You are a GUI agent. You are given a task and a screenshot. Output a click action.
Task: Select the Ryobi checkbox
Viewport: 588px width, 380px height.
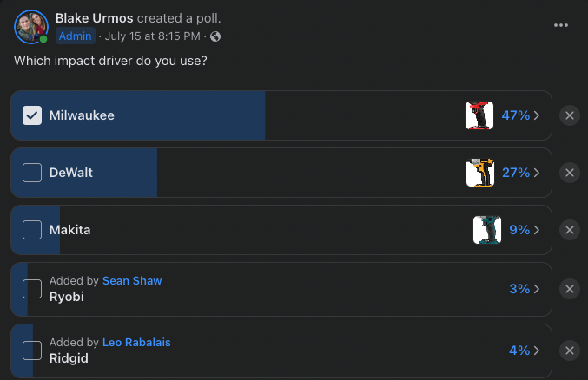point(32,289)
